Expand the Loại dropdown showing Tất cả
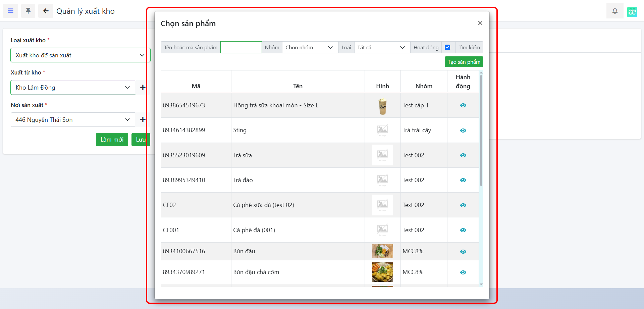The width and height of the screenshot is (644, 309). [381, 48]
